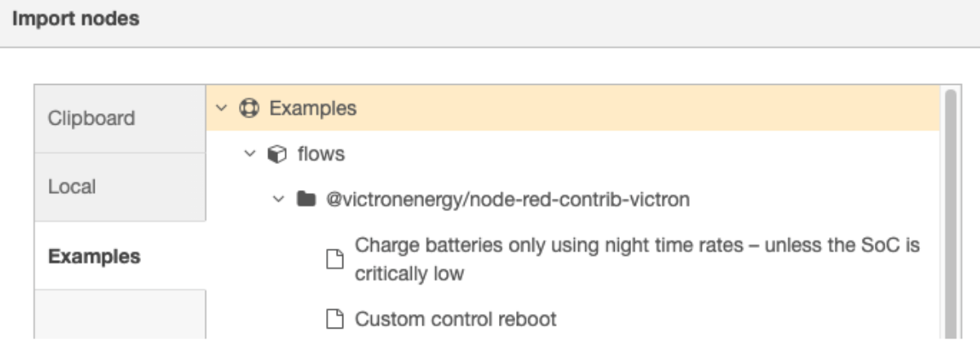The image size is (980, 340).
Task: Click the vertical scrollbar of examples list
Action: pos(950,212)
